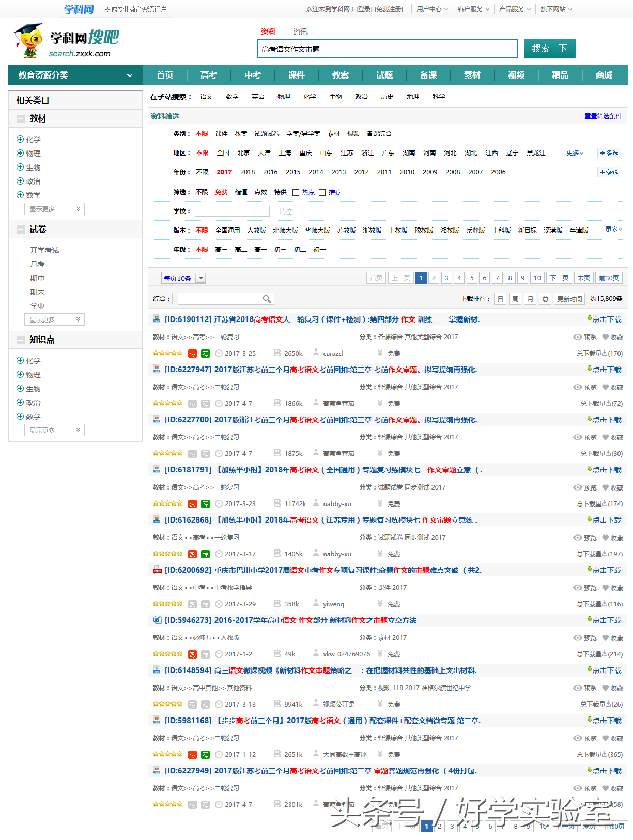Screen dimensions: 633x840
Task: Click the 下一页 button in top pagination
Action: 559,278
